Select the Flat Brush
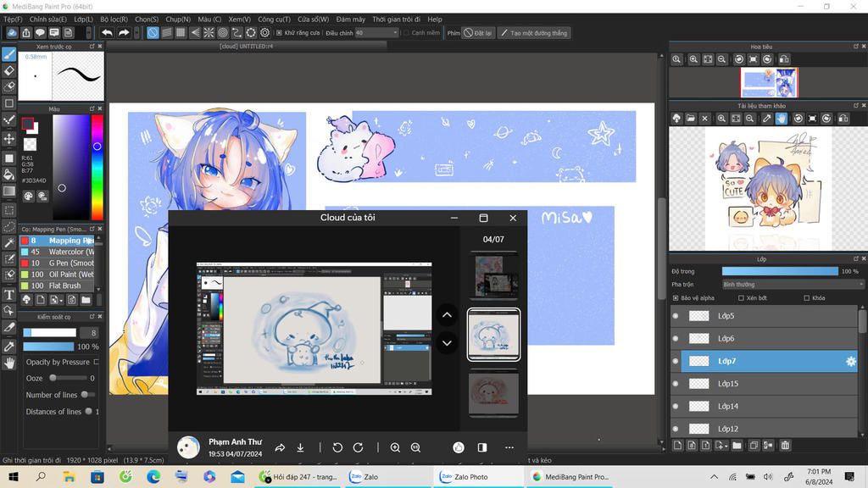The image size is (868, 488). coord(57,286)
